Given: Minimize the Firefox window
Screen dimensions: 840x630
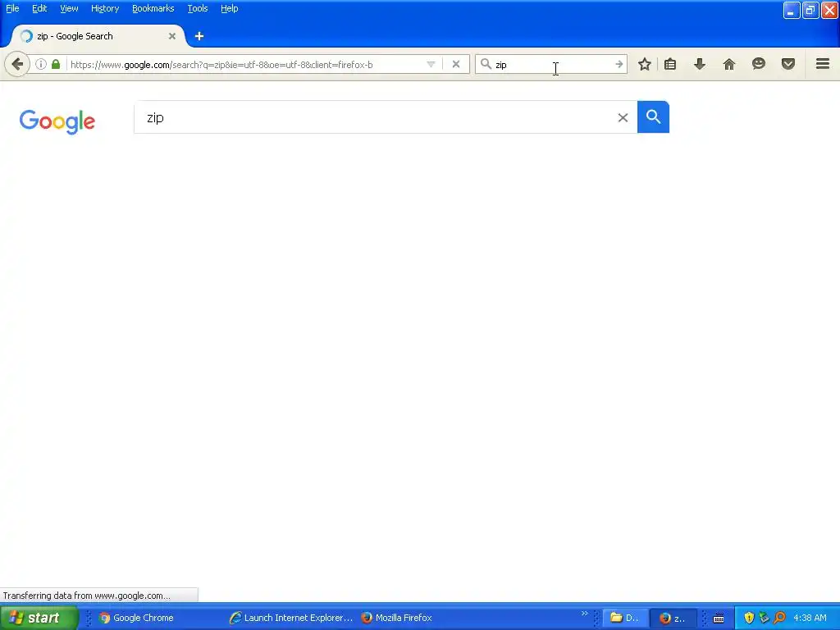Looking at the screenshot, I should coord(791,10).
